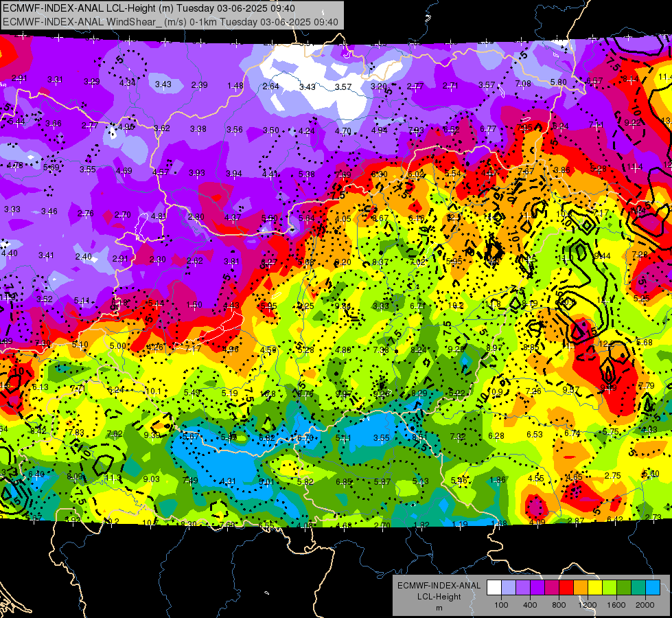Click the wind shear value 3.86
This screenshot has height=618, width=672.
(561, 170)
